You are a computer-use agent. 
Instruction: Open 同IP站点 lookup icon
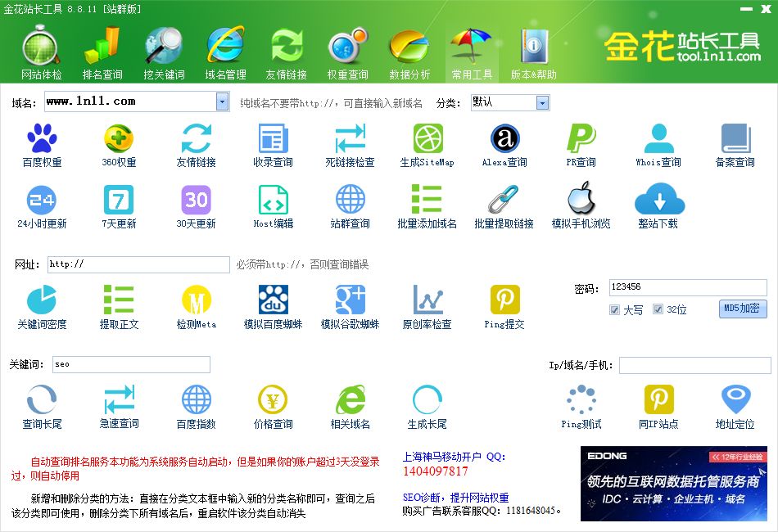point(659,399)
